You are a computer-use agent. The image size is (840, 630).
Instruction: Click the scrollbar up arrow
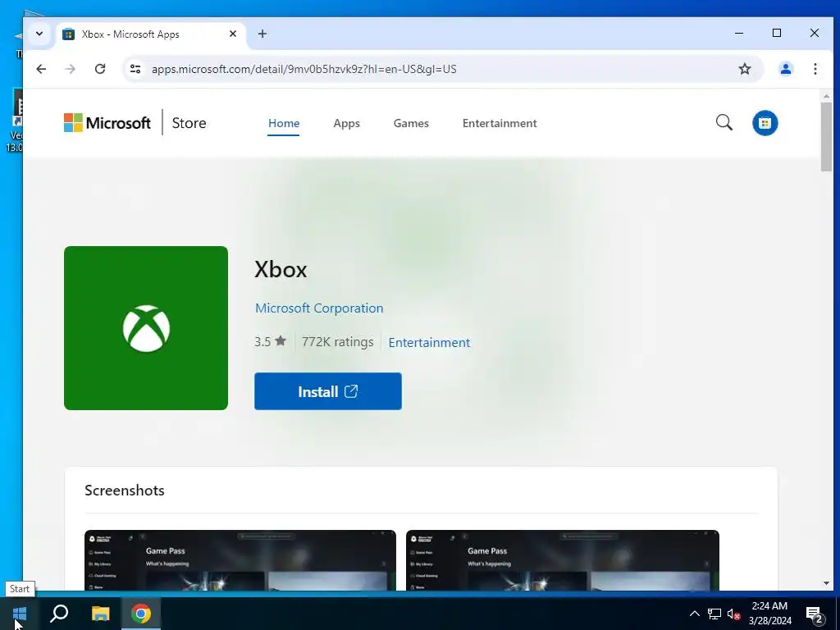(x=826, y=96)
